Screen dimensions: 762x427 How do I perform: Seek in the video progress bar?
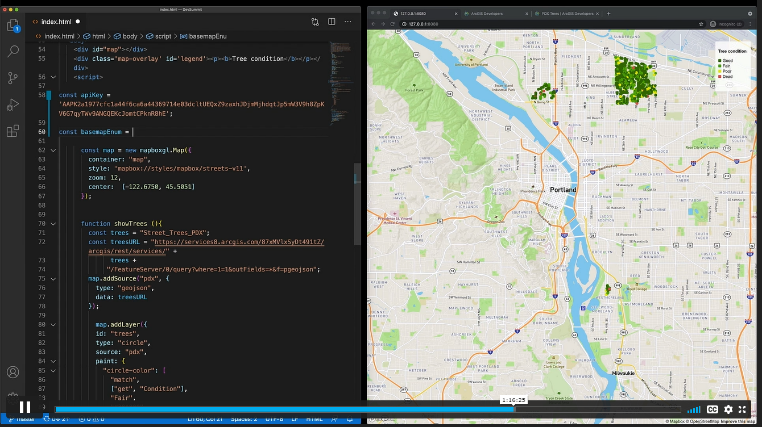pos(368,409)
